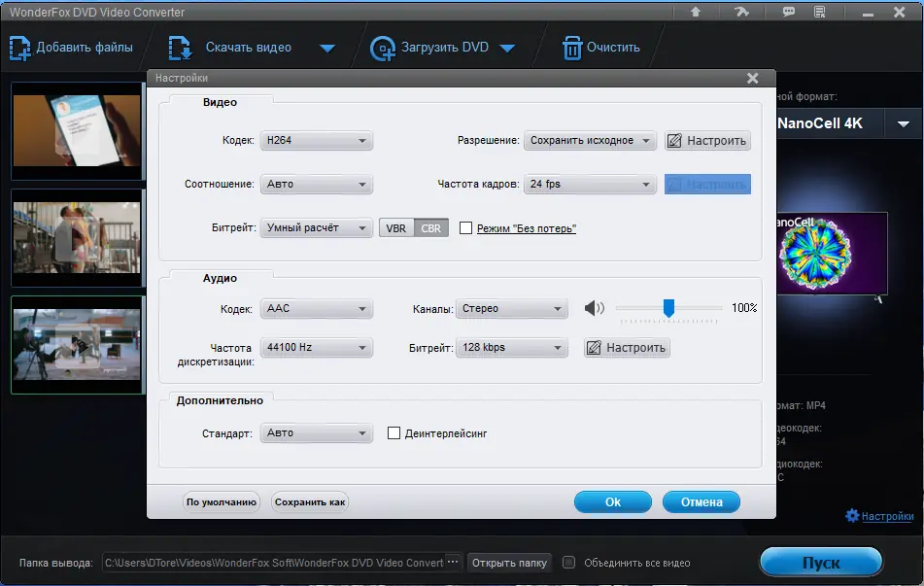The width and height of the screenshot is (924, 586).
Task: Open the Каналы Стерео dropdown
Action: pos(511,308)
